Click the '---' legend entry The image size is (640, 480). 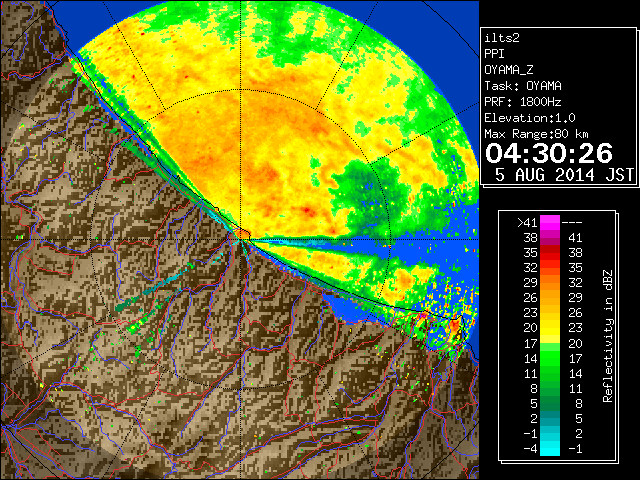coord(572,223)
